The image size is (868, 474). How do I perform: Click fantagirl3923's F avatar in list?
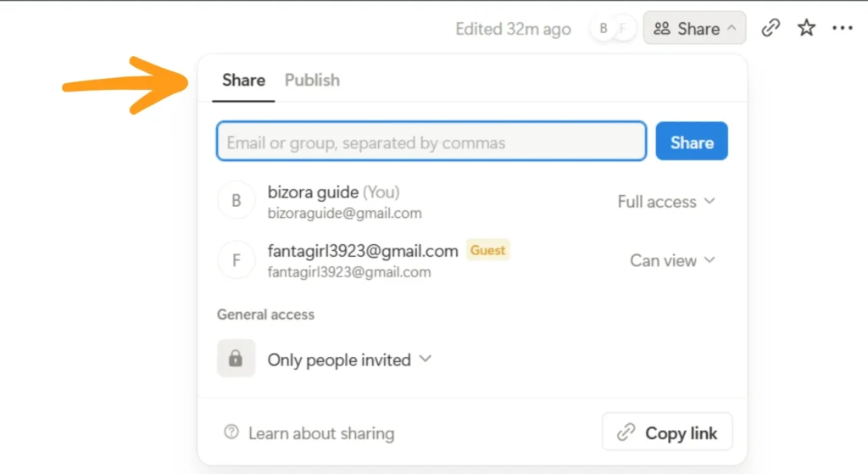click(236, 259)
